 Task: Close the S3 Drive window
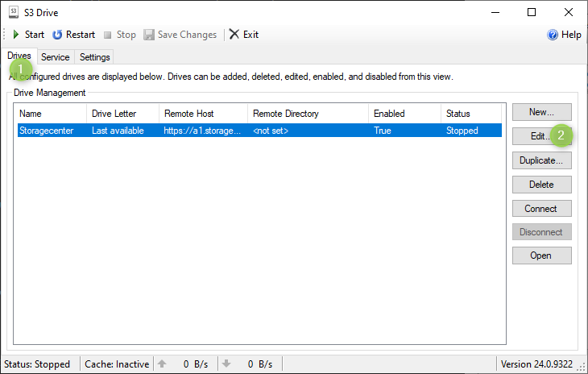click(569, 12)
